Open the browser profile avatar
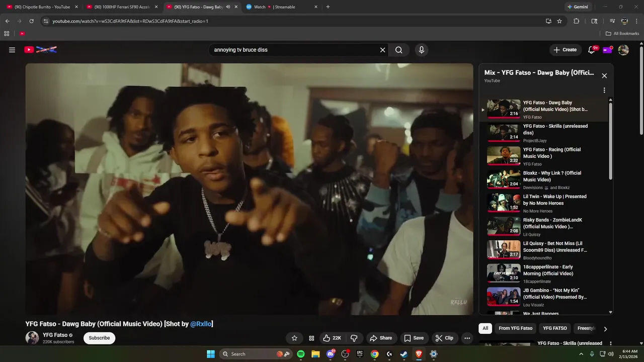 coord(624,21)
